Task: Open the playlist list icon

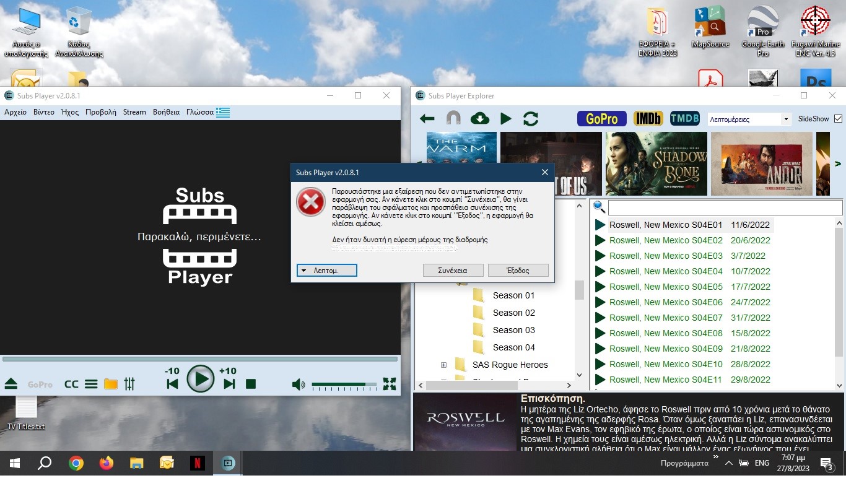Action: coord(91,384)
